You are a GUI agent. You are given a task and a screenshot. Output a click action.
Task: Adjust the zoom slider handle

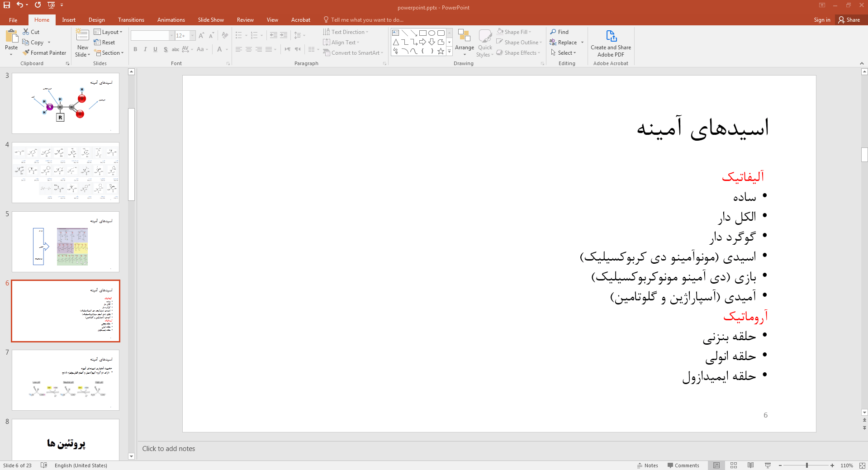coord(806,465)
